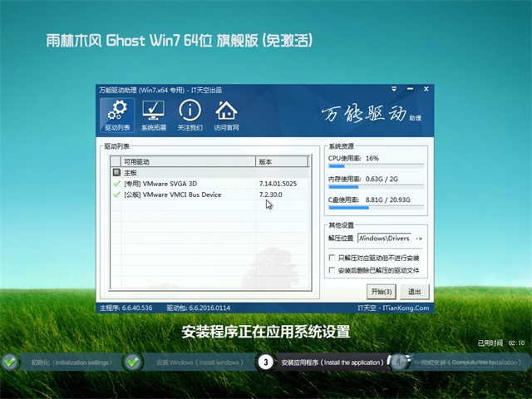This screenshot has height=399, width=532.
Task: Click the 内存使用率 progress bar
Action: tap(376, 187)
